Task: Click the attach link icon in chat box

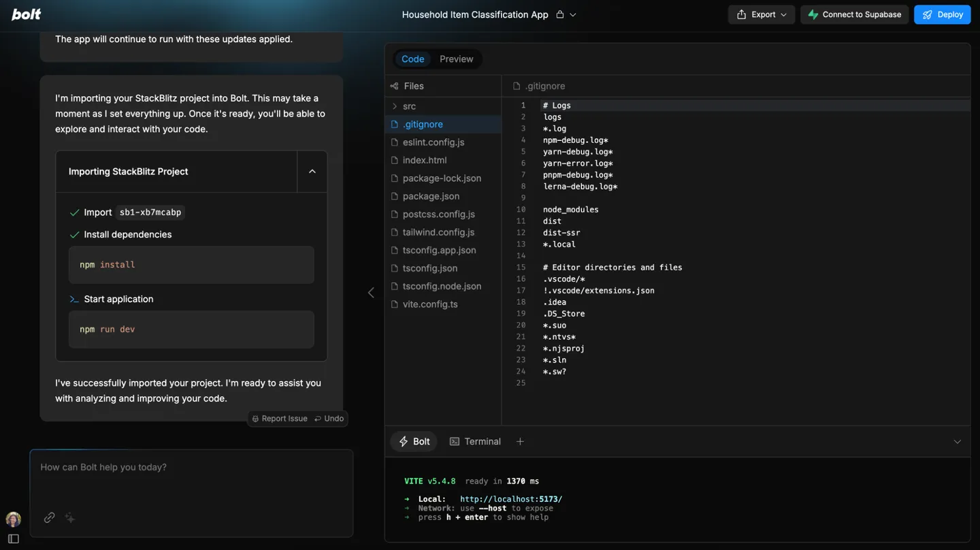Action: (x=49, y=518)
